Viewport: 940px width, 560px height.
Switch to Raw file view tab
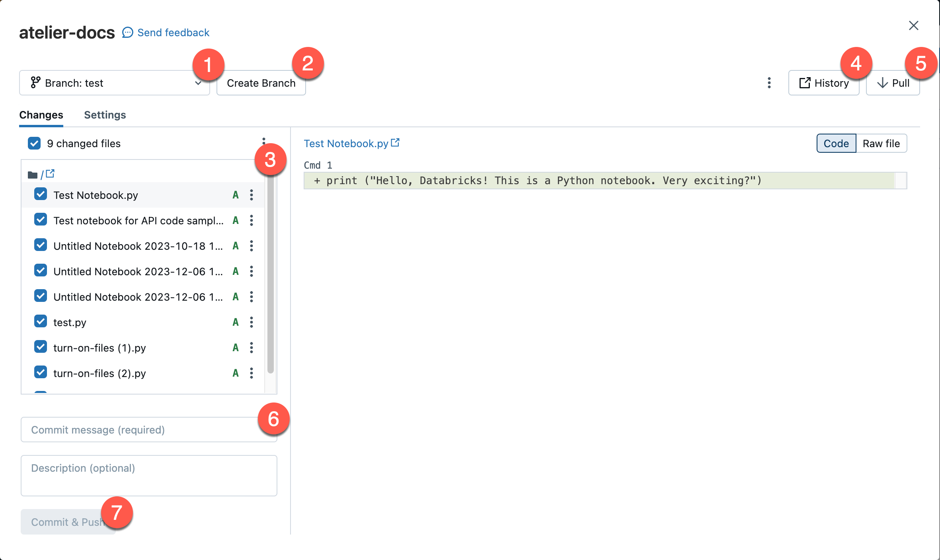click(881, 143)
